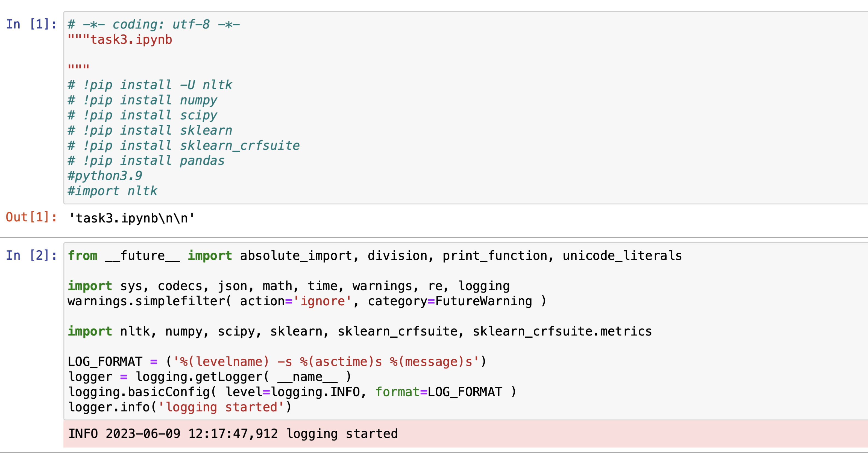The height and width of the screenshot is (458, 868).
Task: Click the task3.ipynb docstring line
Action: 120,39
